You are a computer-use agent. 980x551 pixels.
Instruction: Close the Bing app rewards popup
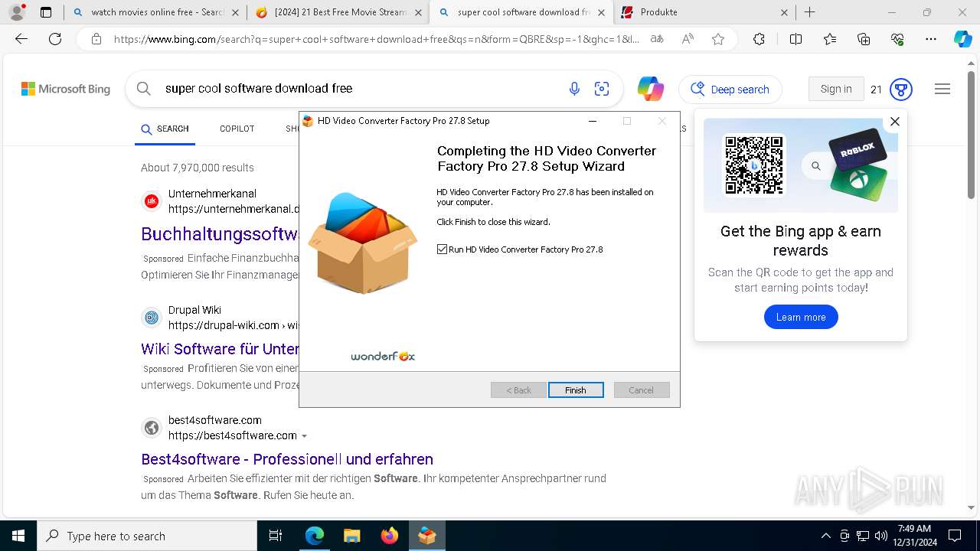(894, 121)
